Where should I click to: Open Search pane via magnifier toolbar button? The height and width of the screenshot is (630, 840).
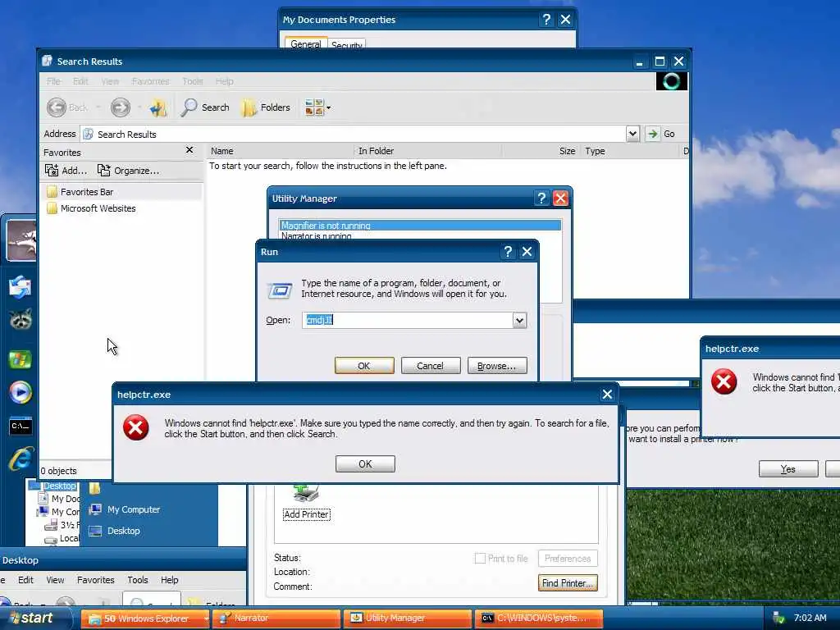pyautogui.click(x=204, y=107)
